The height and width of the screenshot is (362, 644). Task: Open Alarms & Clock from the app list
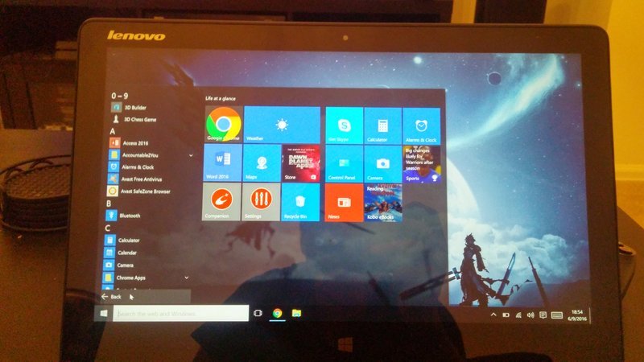coord(131,167)
